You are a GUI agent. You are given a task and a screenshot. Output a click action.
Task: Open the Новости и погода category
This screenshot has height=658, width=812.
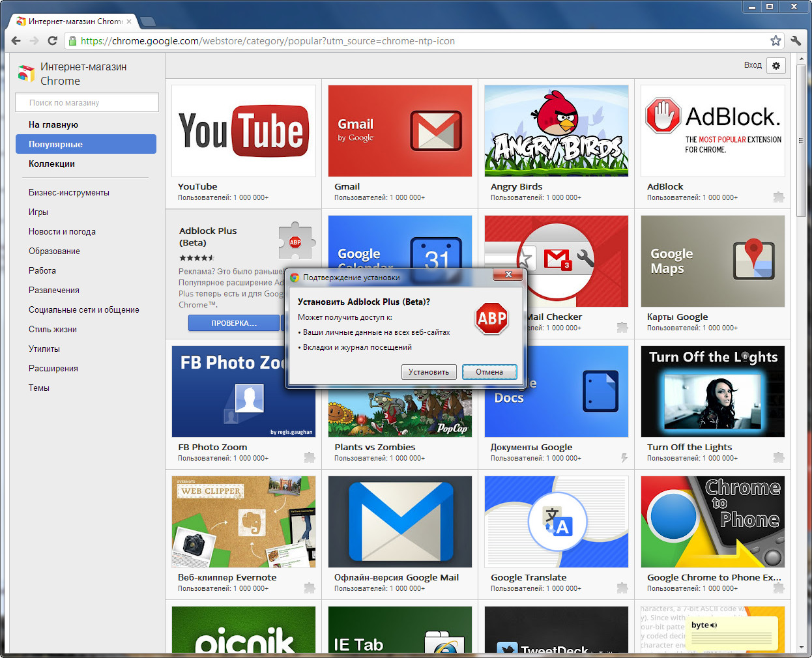62,231
